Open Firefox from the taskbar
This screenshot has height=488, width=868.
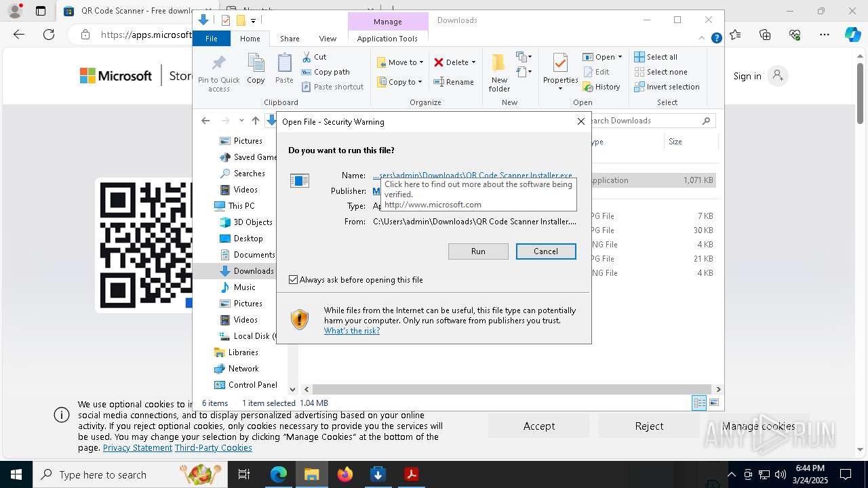pos(345,474)
